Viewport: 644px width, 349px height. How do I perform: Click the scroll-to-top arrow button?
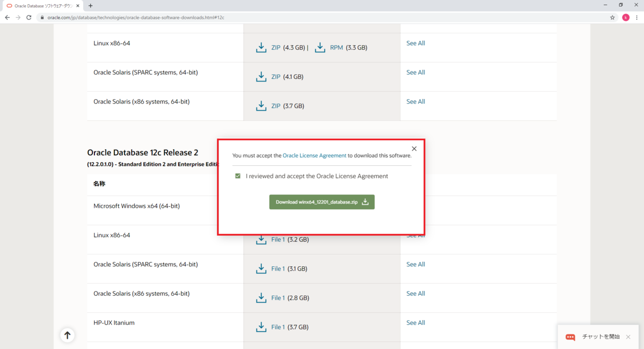[67, 336]
